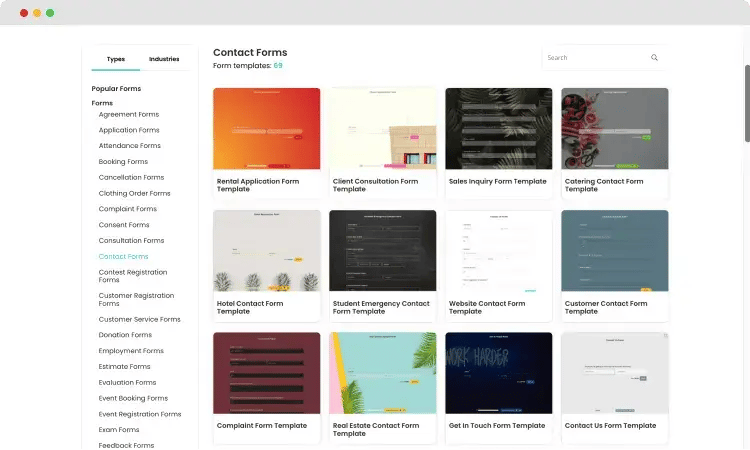Go to Complaint Forms category

point(127,209)
